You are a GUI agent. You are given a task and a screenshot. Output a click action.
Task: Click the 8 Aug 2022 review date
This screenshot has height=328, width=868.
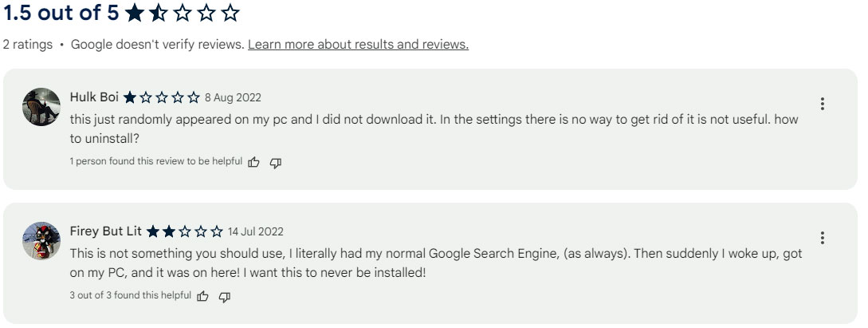(x=233, y=98)
